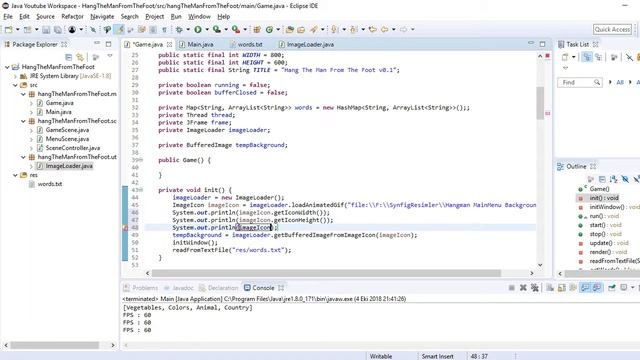The image size is (640, 360).
Task: Click the Run External Tools icon
Action: click(236, 29)
